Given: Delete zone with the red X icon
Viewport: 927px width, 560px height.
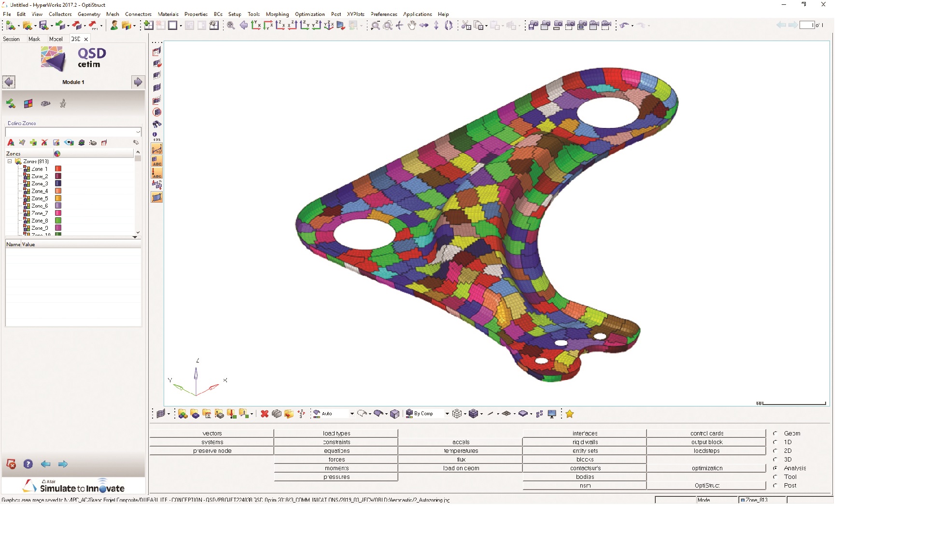Looking at the screenshot, I should tap(44, 142).
